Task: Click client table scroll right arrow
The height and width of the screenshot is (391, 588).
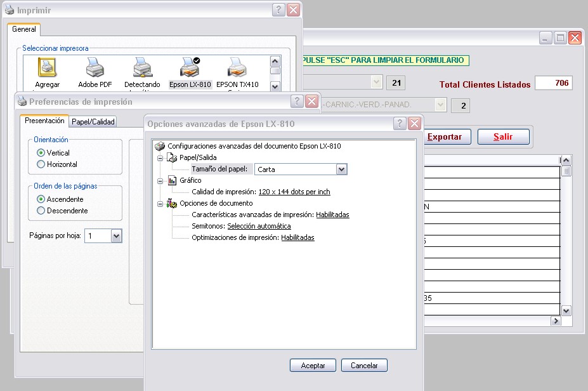Action: click(x=556, y=321)
